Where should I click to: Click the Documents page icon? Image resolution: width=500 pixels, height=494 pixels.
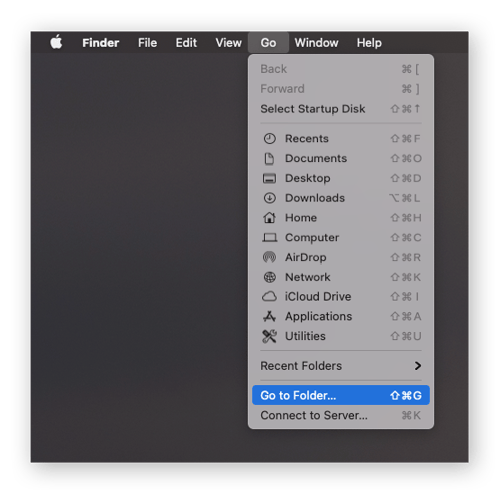(269, 159)
